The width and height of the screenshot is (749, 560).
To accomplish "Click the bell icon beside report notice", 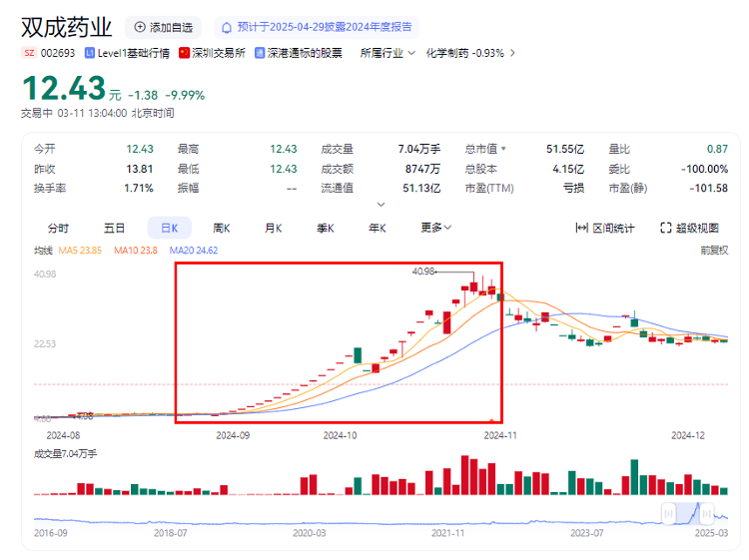I will click(227, 28).
